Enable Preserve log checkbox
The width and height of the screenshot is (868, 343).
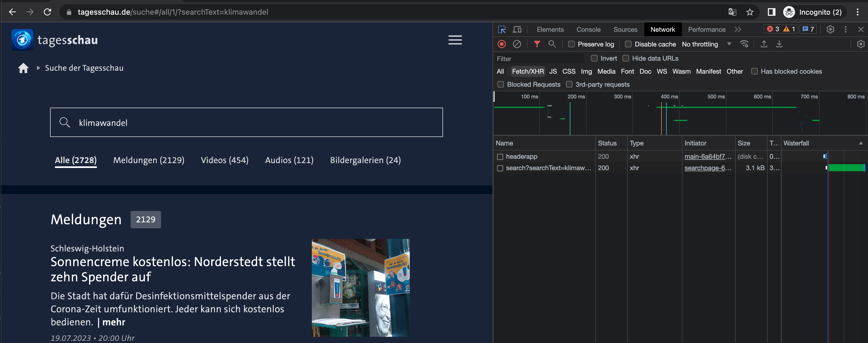pyautogui.click(x=571, y=44)
